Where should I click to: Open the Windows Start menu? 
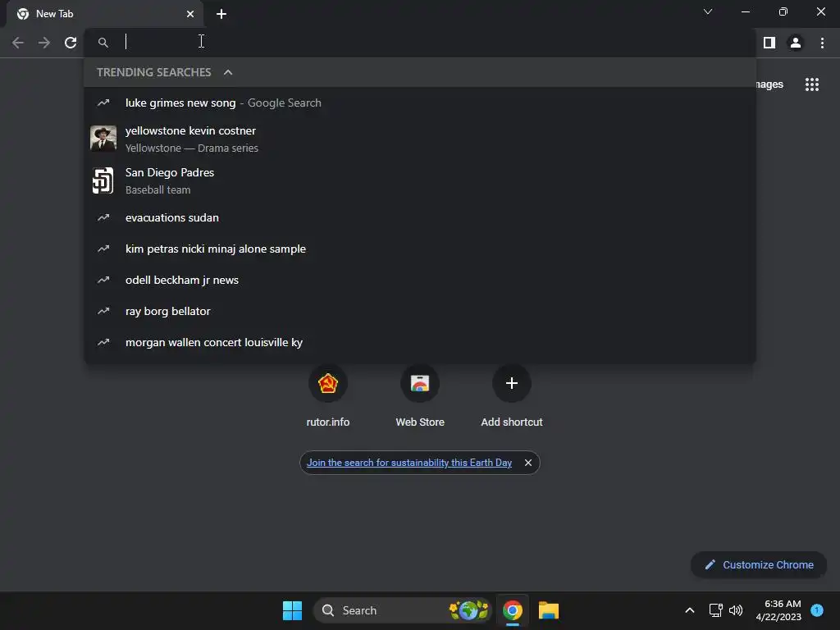pyautogui.click(x=292, y=610)
